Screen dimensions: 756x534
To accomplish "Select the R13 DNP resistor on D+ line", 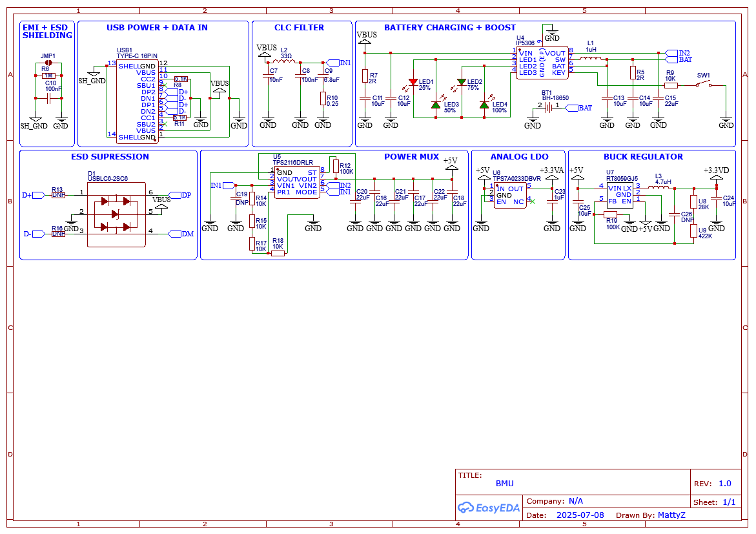I will tap(58, 195).
